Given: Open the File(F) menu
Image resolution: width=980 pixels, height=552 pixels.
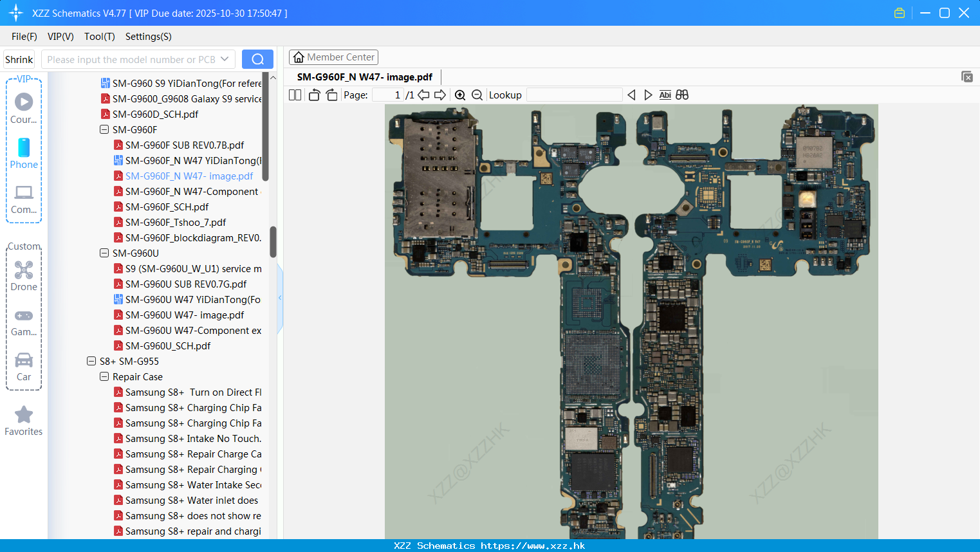Looking at the screenshot, I should [24, 37].
